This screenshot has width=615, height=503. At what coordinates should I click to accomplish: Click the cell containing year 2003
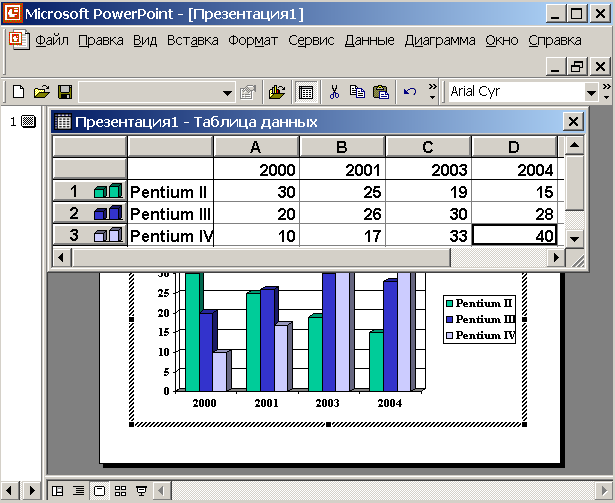tap(428, 169)
